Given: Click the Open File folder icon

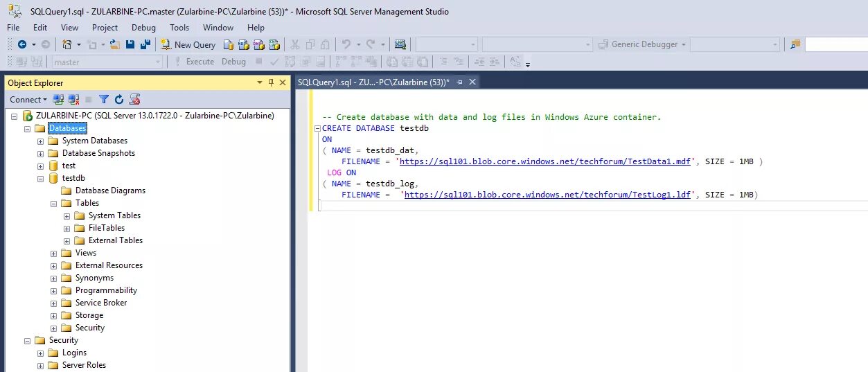Looking at the screenshot, I should point(115,44).
